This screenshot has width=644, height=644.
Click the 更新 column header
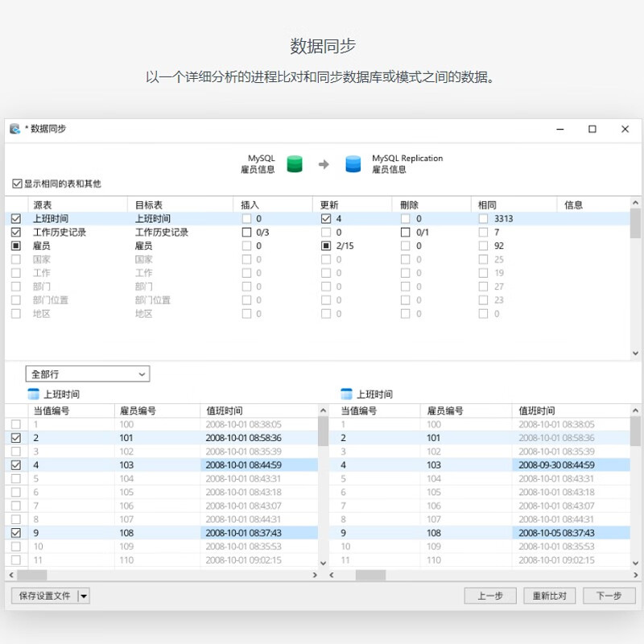coord(329,205)
